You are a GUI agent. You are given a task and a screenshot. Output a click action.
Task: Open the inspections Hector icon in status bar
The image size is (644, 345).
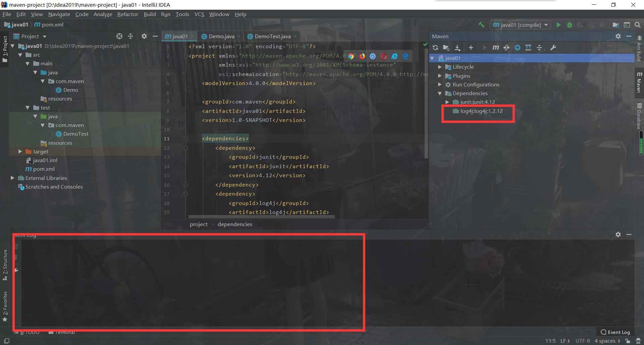(638, 341)
